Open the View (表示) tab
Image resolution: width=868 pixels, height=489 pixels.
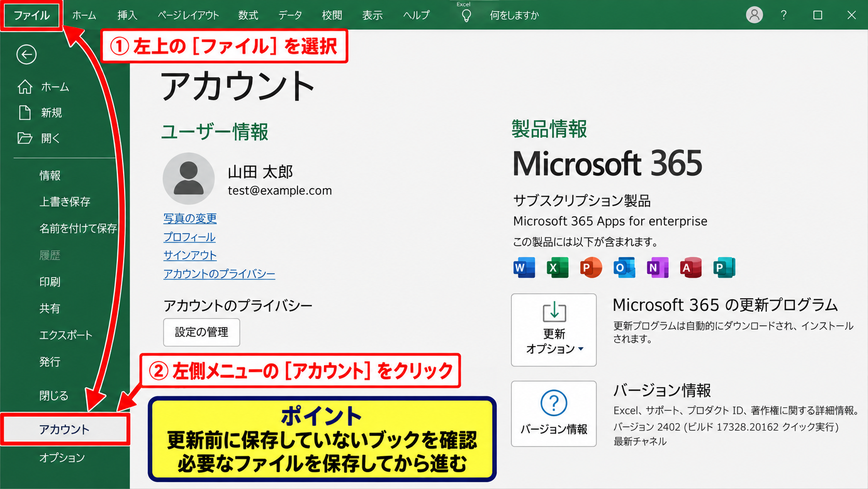(x=372, y=16)
